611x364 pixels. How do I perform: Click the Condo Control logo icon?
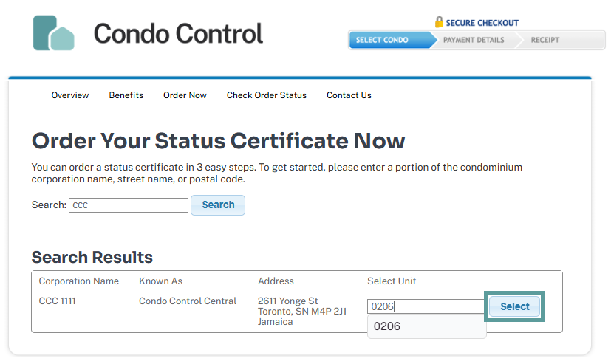[x=53, y=32]
